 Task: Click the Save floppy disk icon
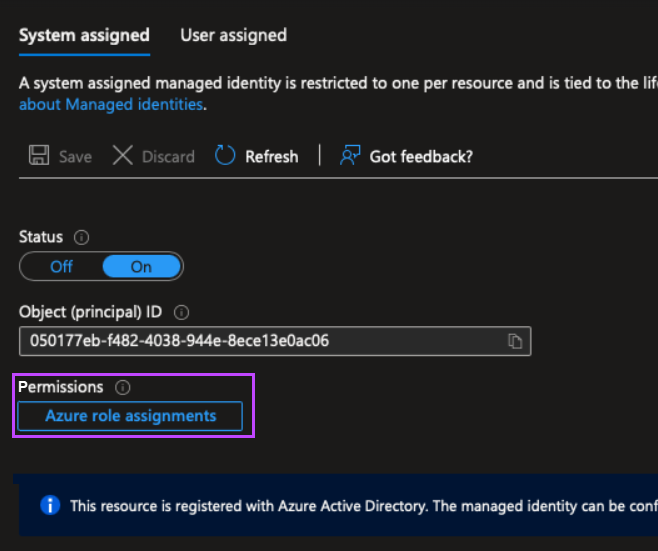coord(39,156)
